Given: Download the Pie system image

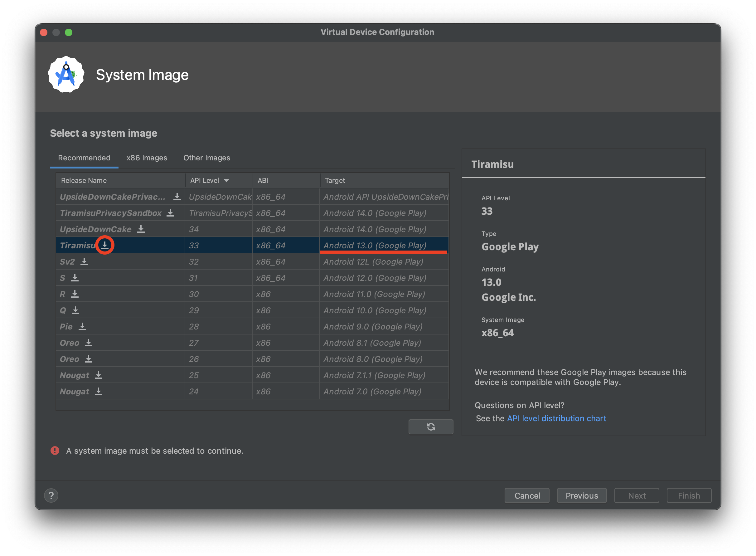Looking at the screenshot, I should click(82, 326).
